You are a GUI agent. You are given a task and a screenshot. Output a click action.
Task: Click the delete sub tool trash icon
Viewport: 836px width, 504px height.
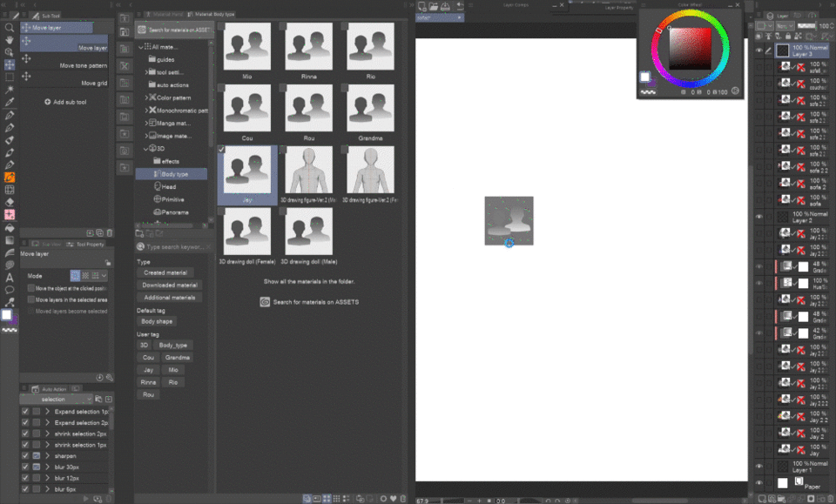110,232
